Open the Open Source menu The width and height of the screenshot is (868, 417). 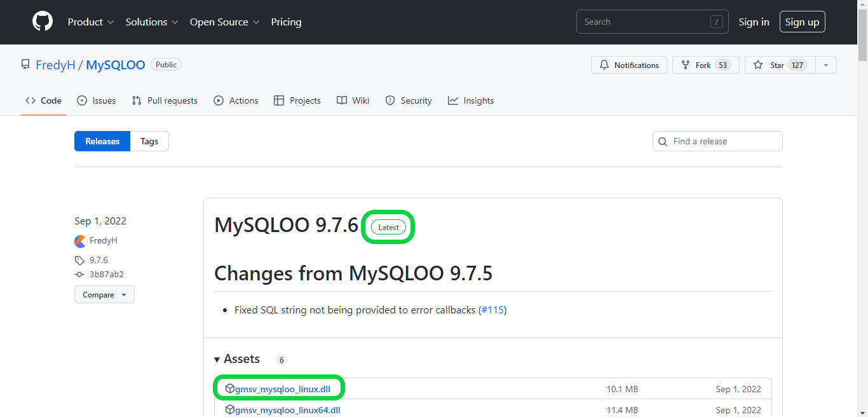pyautogui.click(x=224, y=22)
